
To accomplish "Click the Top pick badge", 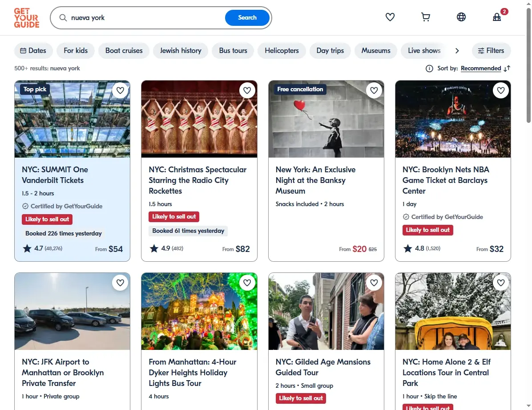I will (x=35, y=89).
